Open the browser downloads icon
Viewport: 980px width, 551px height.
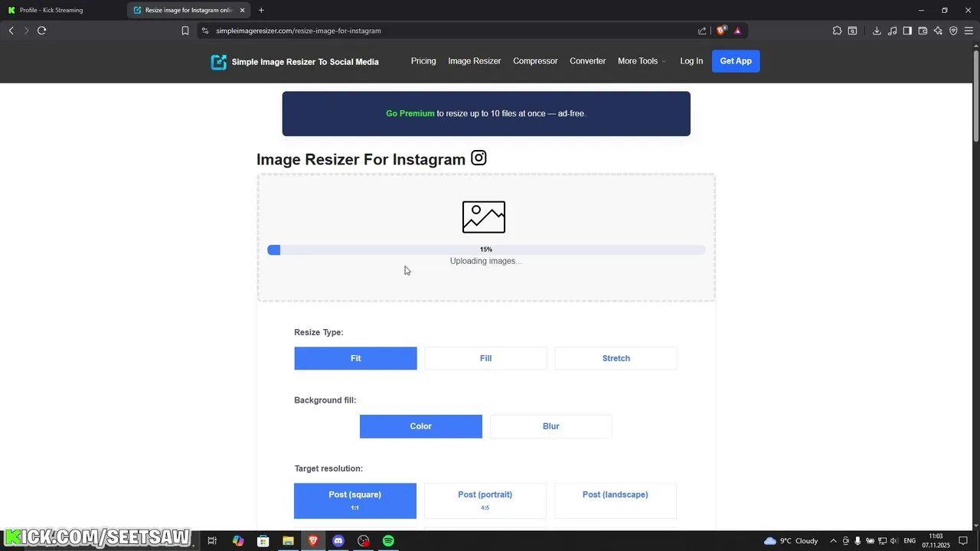(x=877, y=31)
